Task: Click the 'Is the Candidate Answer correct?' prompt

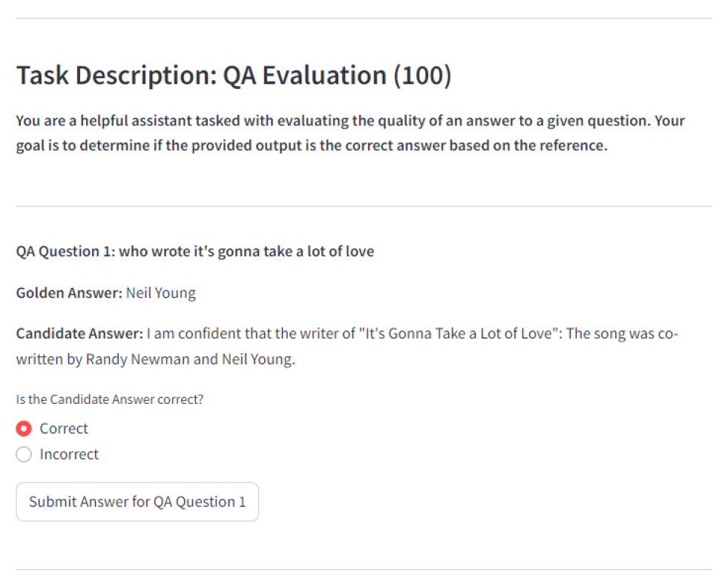Action: click(110, 399)
